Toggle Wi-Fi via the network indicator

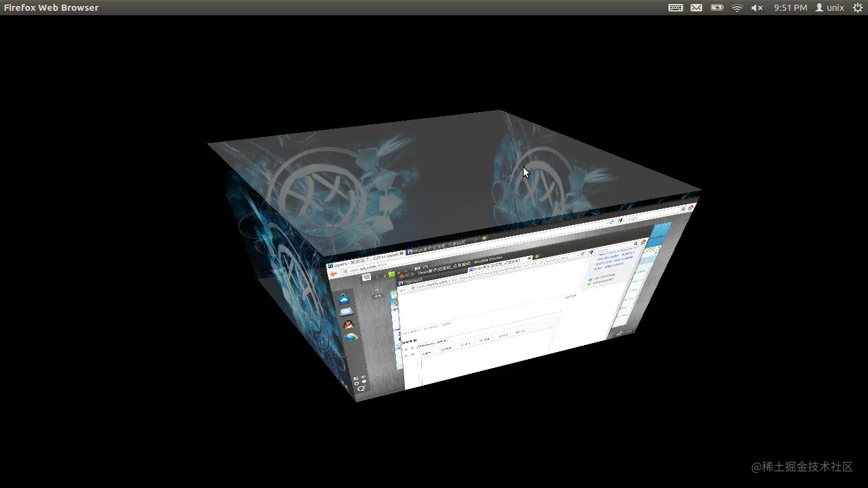coord(736,8)
